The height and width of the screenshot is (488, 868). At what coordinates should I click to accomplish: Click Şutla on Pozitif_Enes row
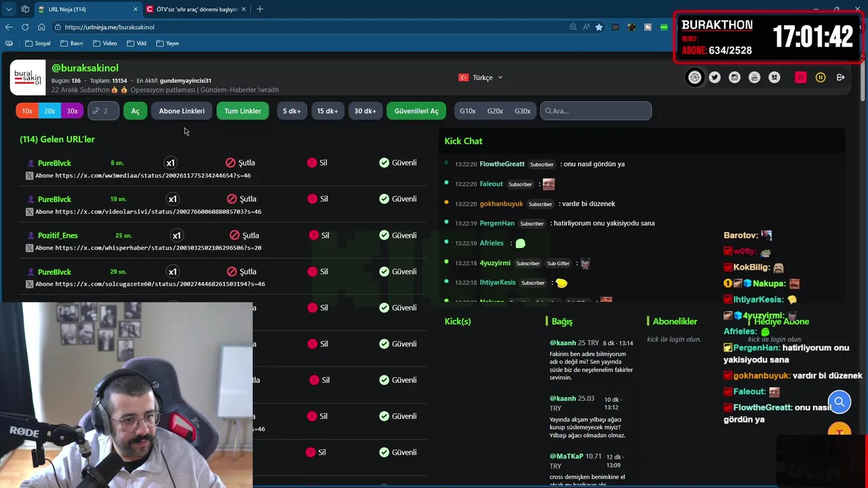click(244, 235)
